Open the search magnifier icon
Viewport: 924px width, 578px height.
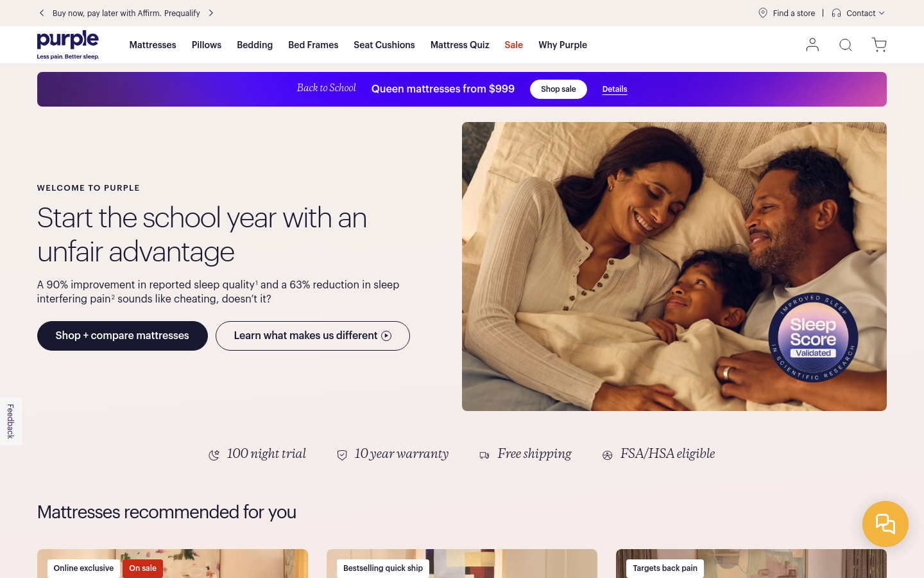click(x=846, y=45)
